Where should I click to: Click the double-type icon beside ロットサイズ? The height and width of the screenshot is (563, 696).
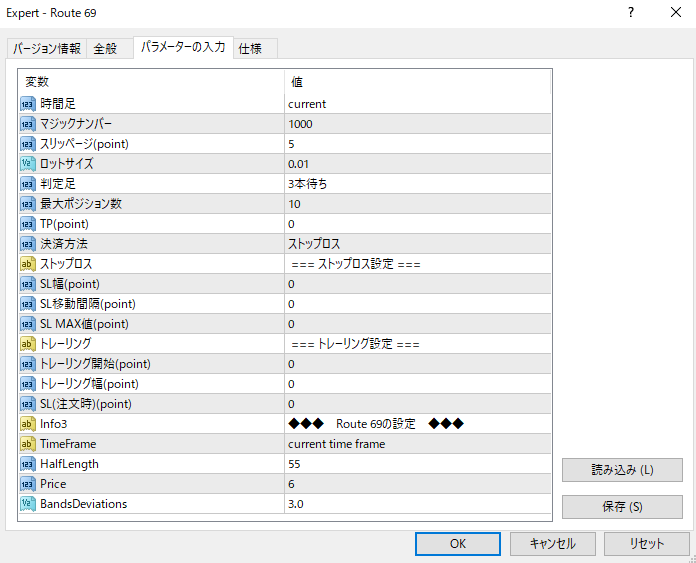tap(28, 164)
